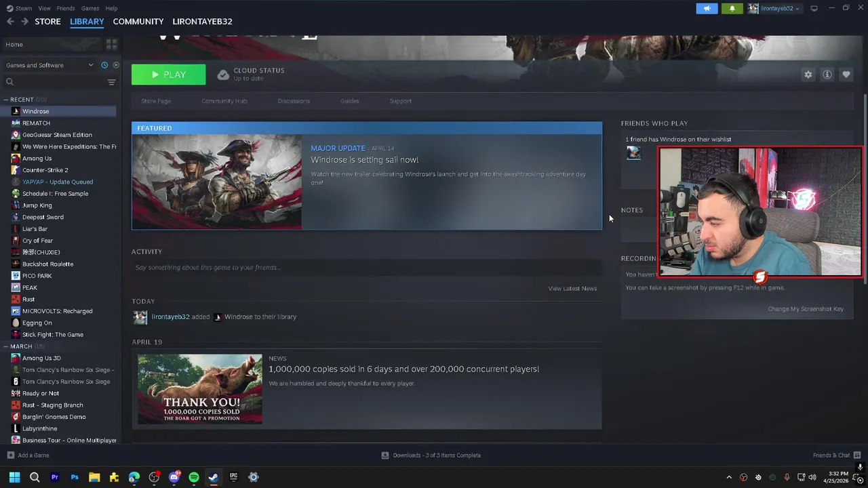Screen dimensions: 868x488
Task: Click the Downloads status icon
Action: (x=385, y=455)
